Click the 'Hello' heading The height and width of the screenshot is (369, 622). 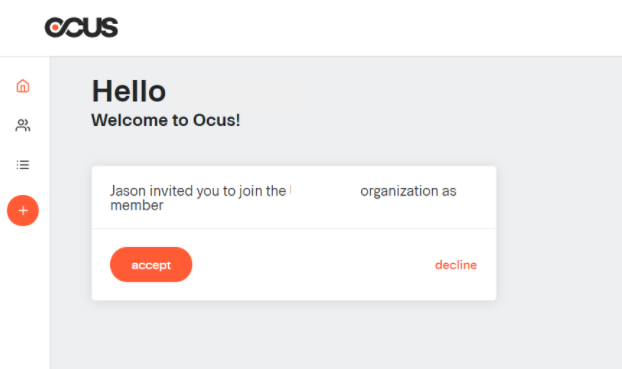129,91
